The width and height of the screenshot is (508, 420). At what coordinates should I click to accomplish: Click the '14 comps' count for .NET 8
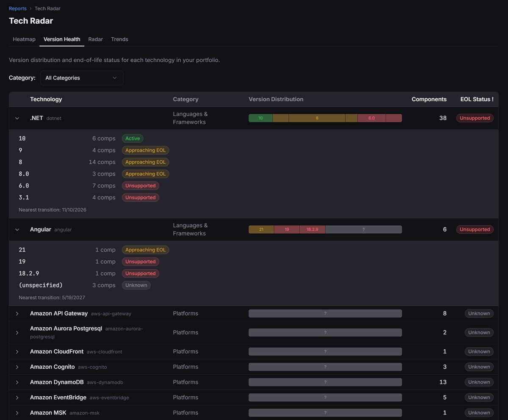click(x=102, y=162)
